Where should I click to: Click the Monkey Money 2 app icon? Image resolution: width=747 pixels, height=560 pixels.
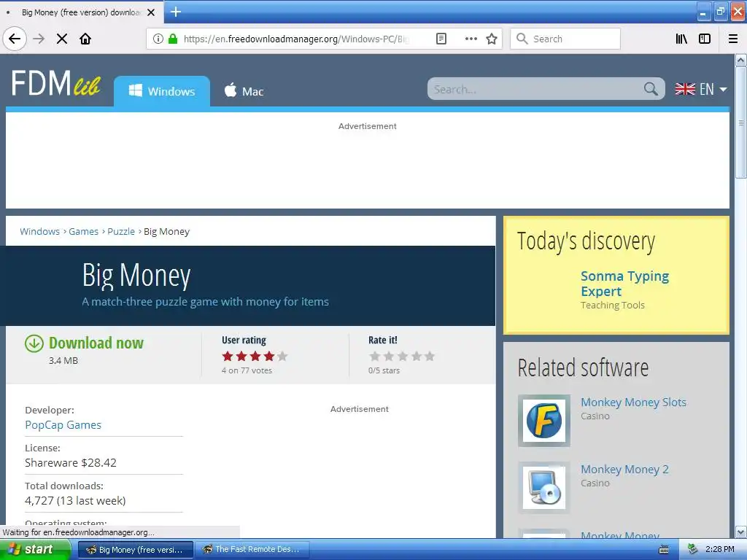543,488
